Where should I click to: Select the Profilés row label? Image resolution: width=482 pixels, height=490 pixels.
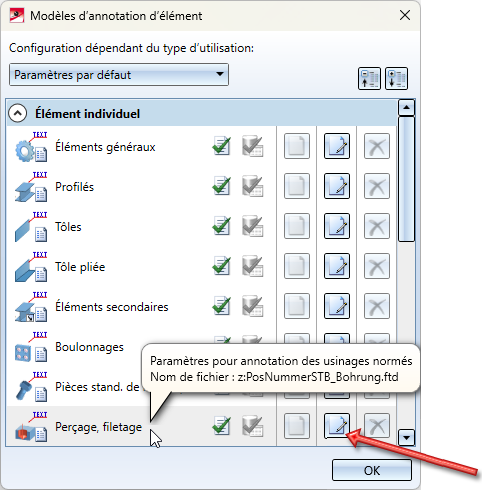(74, 187)
